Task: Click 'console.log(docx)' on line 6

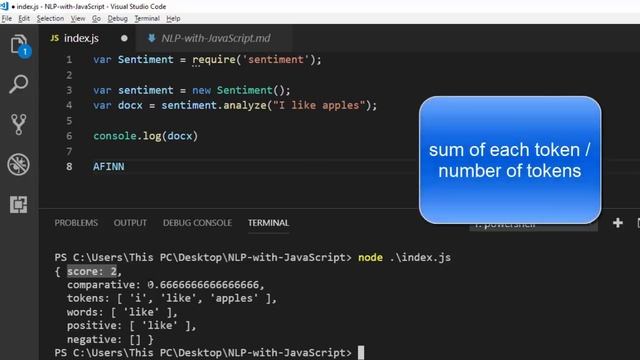Action: 145,136
